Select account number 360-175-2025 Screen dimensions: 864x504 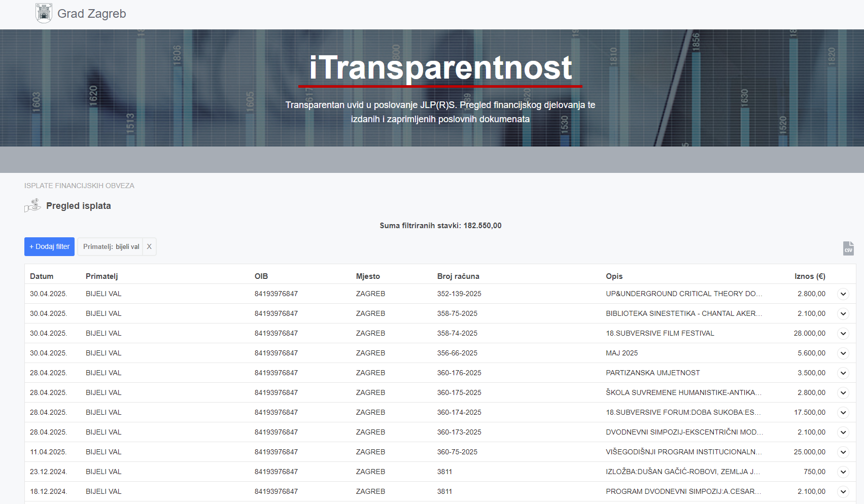click(459, 392)
